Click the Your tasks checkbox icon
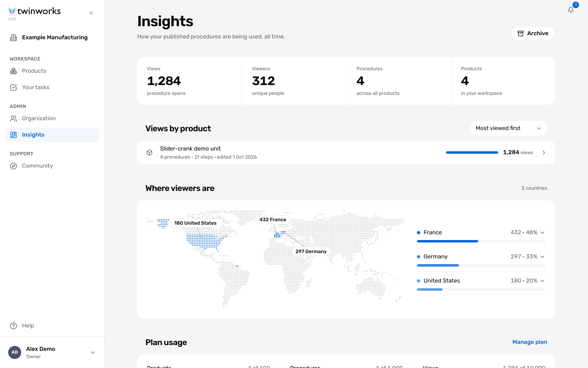Viewport: 588px width, 368px height. [13, 87]
